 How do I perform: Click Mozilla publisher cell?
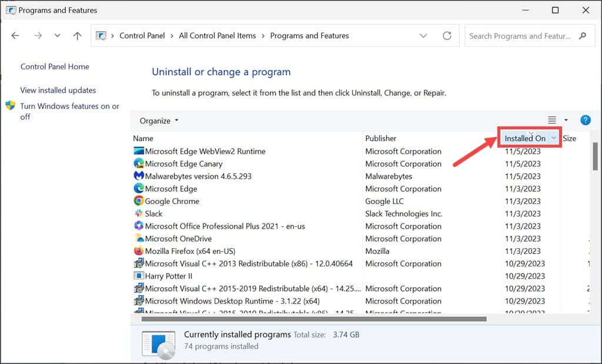pyautogui.click(x=377, y=251)
